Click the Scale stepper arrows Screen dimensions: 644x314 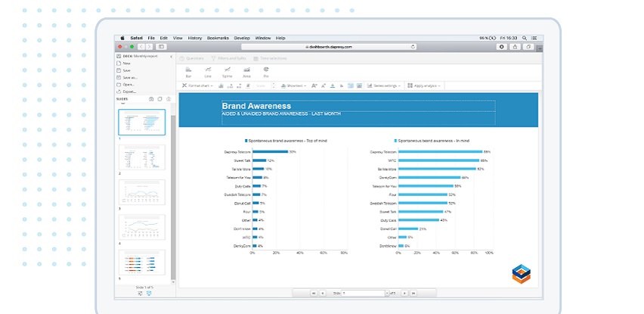(273, 85)
